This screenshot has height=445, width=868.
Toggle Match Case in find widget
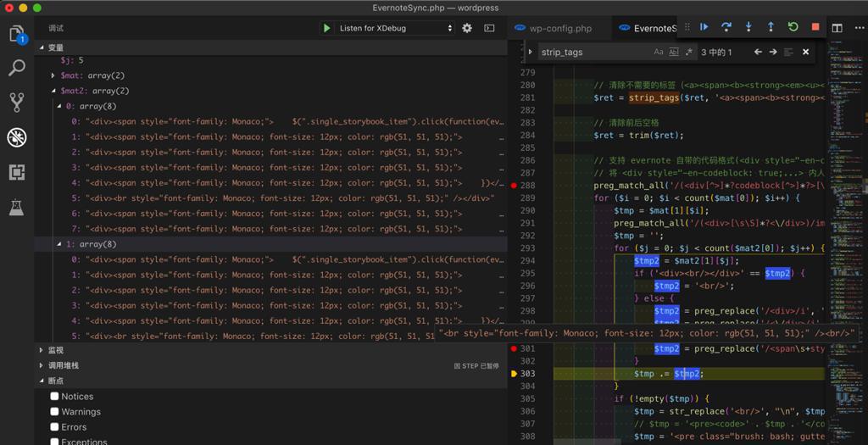pos(659,52)
